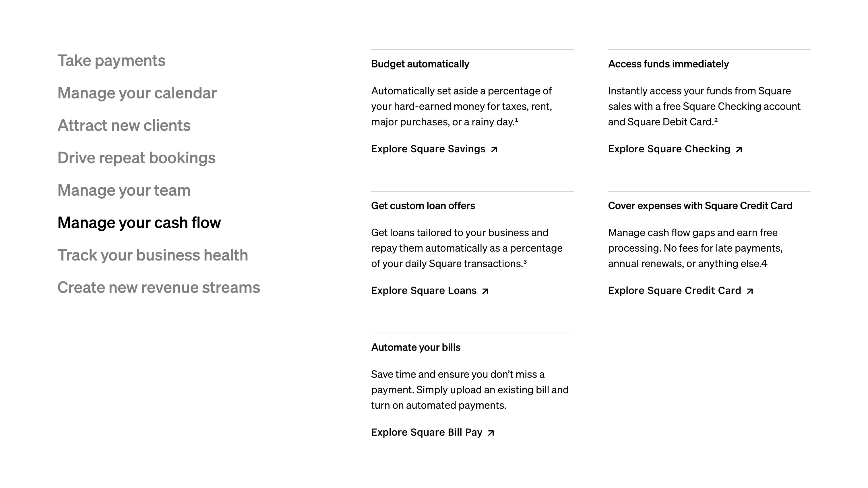Follow the Explore Square Savings link text
The height and width of the screenshot is (488, 868).
[428, 149]
